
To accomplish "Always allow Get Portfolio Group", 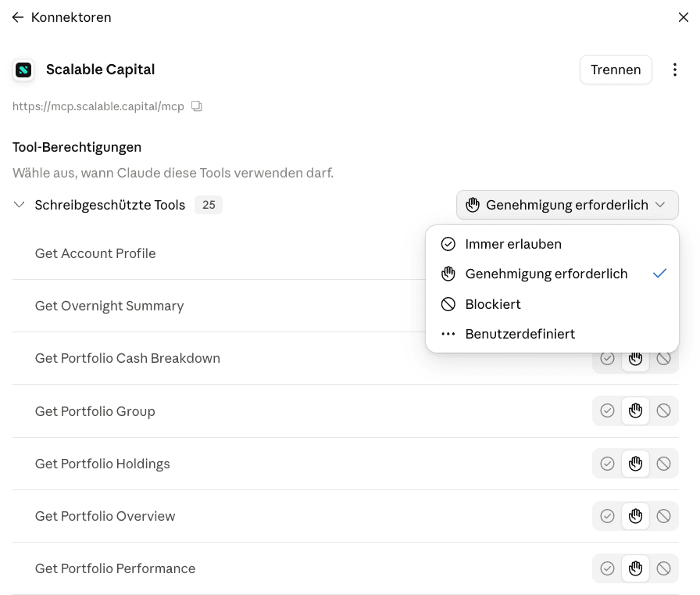I will (607, 410).
